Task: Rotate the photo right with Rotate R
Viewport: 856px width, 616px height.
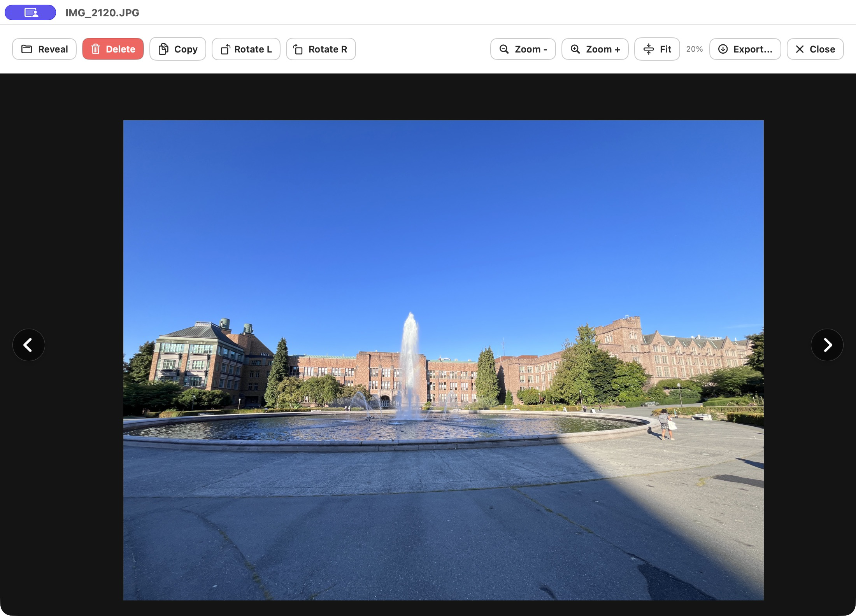Action: click(x=321, y=49)
